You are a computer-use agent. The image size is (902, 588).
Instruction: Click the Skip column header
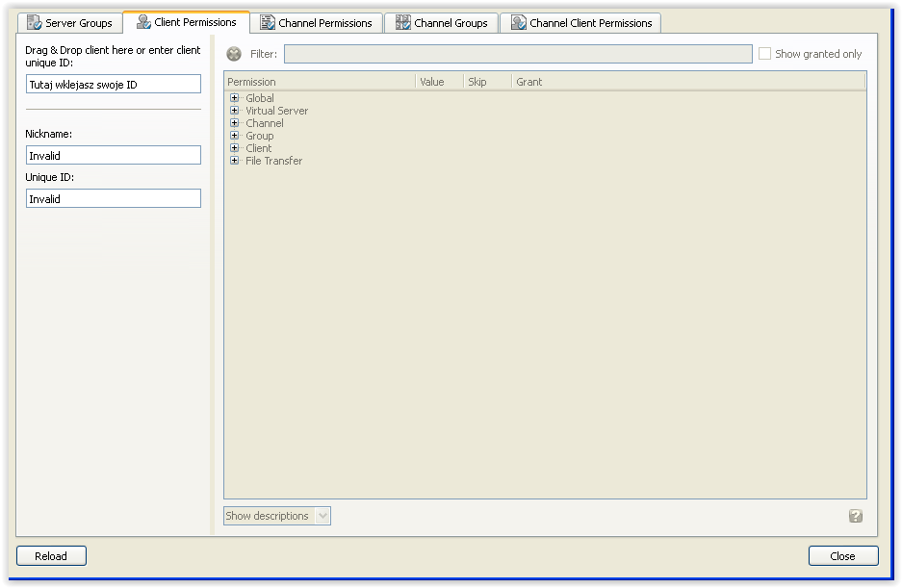tap(488, 82)
